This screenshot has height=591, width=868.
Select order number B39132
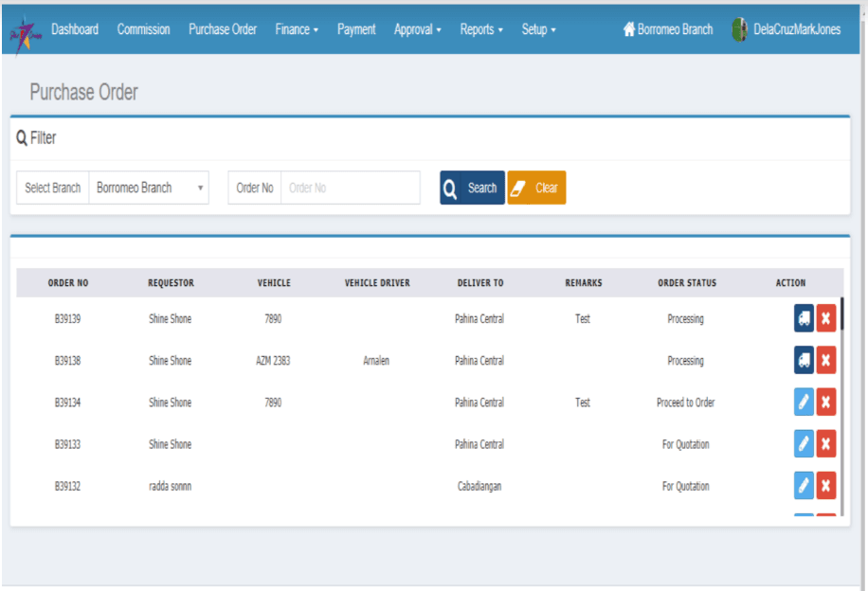click(x=67, y=487)
